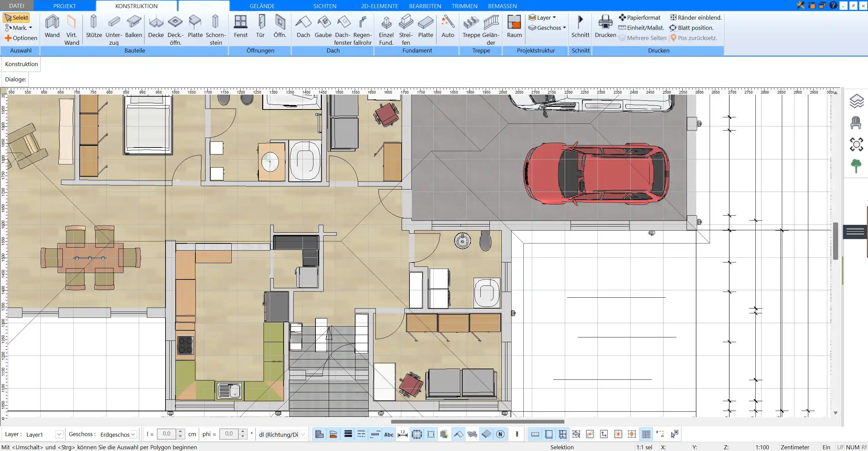This screenshot has width=868, height=451.
Task: Select the Einzel Fund. foundation tool
Action: click(386, 30)
